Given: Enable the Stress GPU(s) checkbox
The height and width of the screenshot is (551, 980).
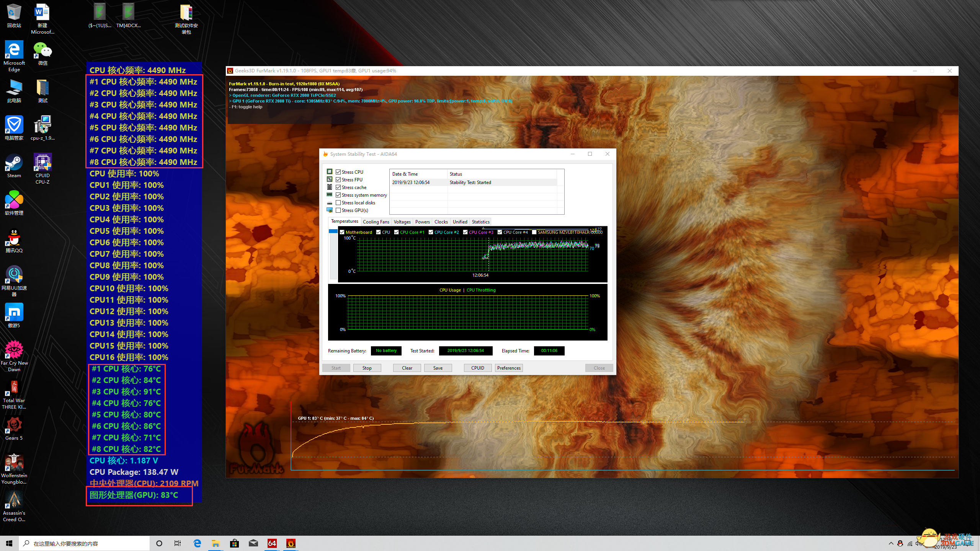Looking at the screenshot, I should 338,210.
